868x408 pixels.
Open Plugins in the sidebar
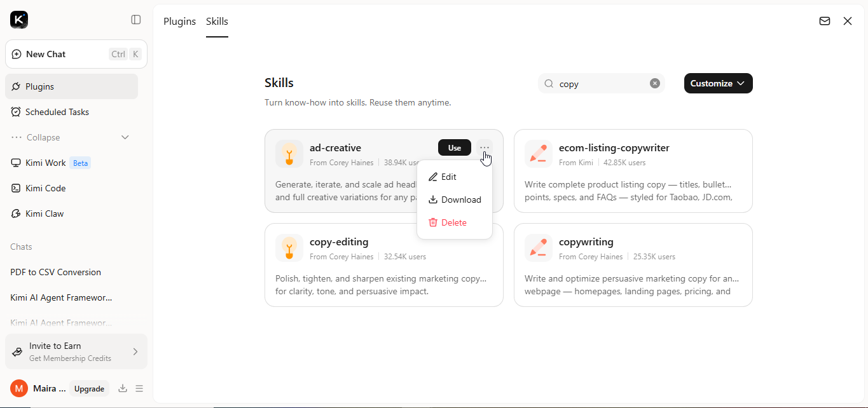(71, 86)
